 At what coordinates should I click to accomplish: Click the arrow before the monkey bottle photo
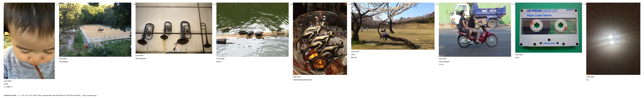pyautogui.click(x=291, y=4)
